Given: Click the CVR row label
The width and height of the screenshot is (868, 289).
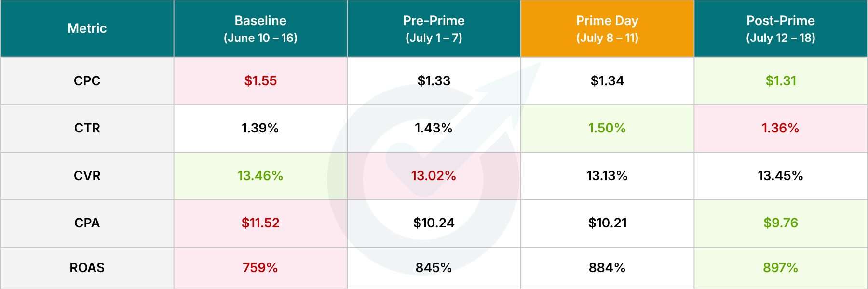Looking at the screenshot, I should click(87, 176).
